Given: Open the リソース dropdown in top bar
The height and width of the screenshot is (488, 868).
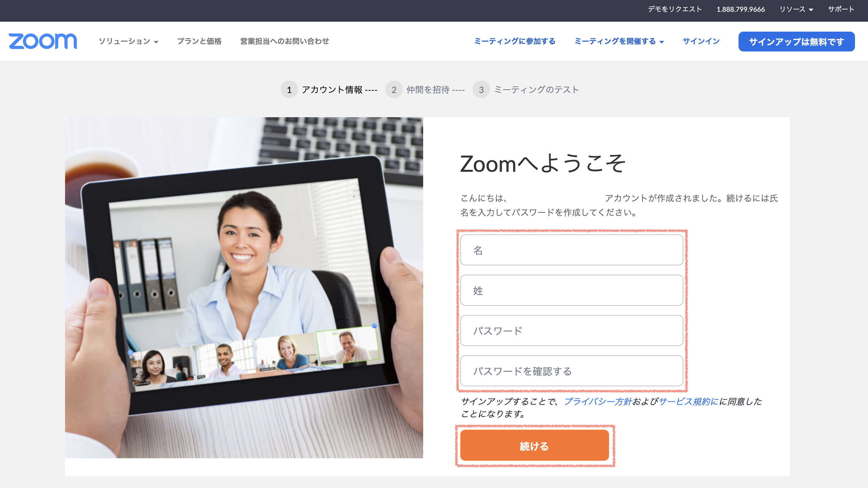Looking at the screenshot, I should 796,9.
